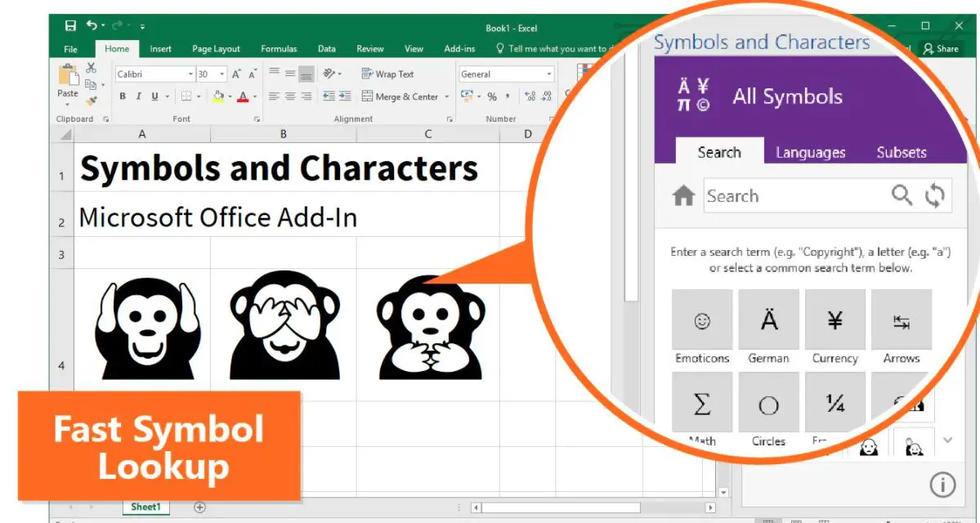Expand the Copy options arrow
Image resolution: width=980 pixels, height=523 pixels.
point(102,85)
